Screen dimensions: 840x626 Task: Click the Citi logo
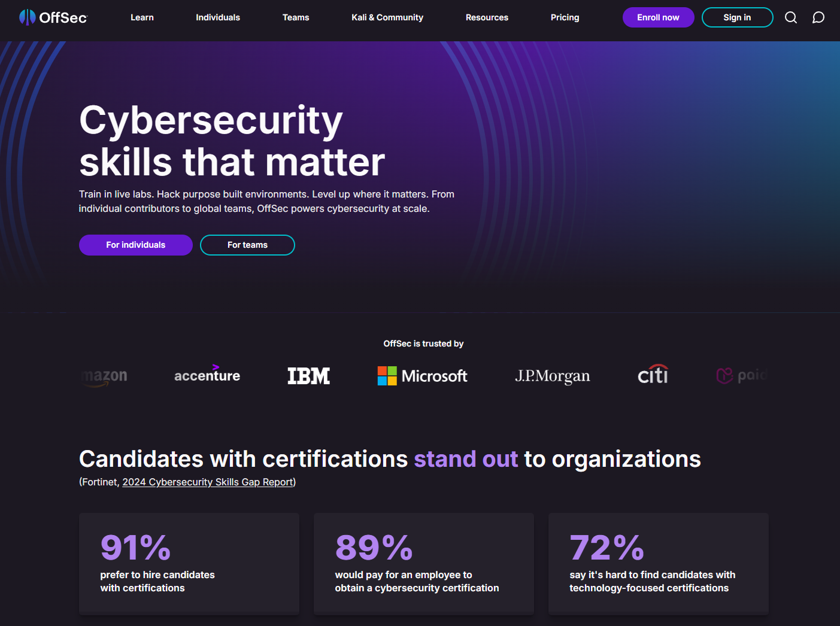click(x=653, y=375)
